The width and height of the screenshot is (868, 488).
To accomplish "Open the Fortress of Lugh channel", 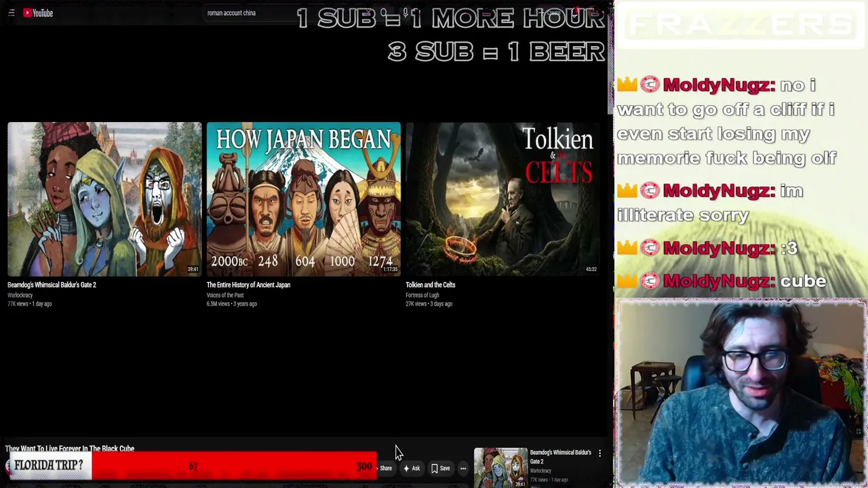I will [x=422, y=296].
